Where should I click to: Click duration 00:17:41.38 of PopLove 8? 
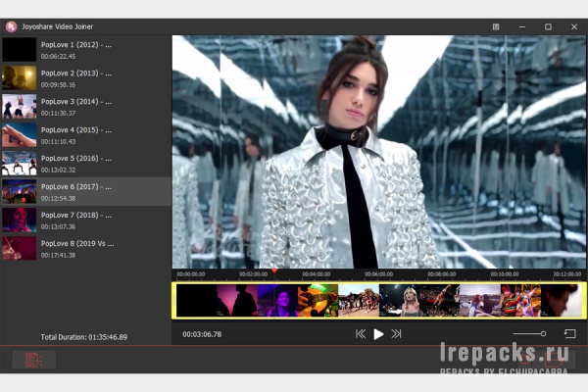pyautogui.click(x=58, y=255)
